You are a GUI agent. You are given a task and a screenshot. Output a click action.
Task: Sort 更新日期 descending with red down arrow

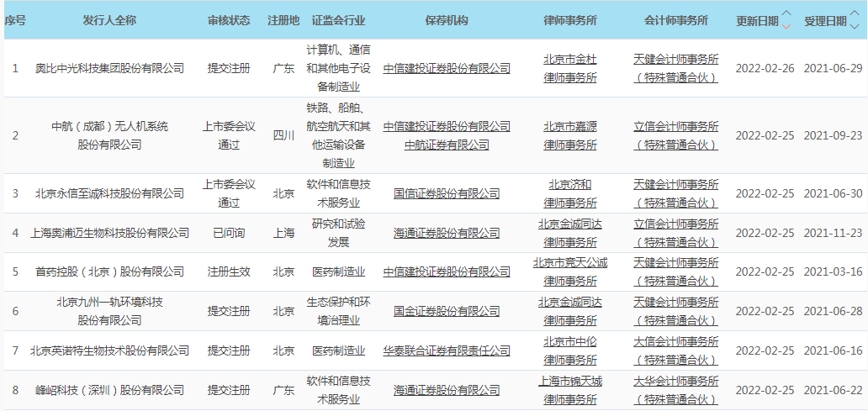coord(786,26)
